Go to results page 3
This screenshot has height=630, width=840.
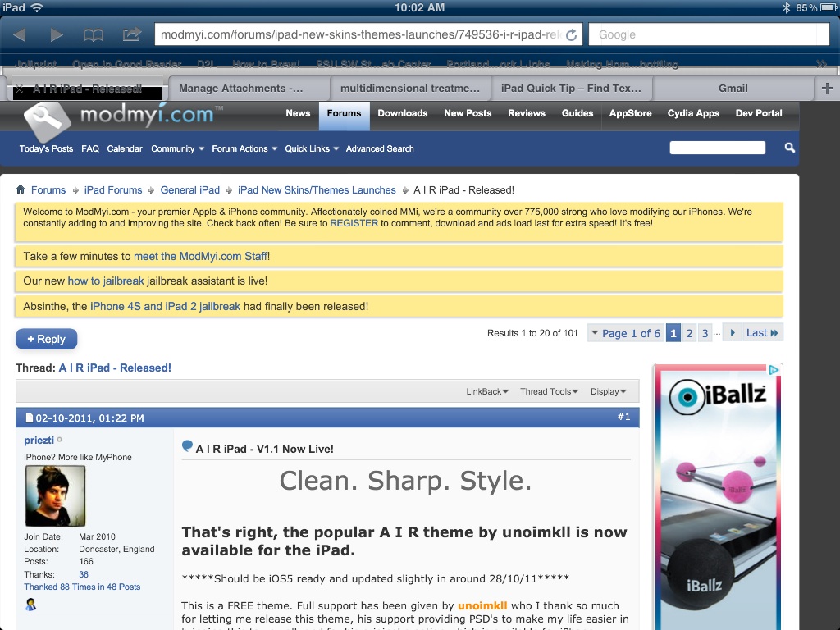705,333
